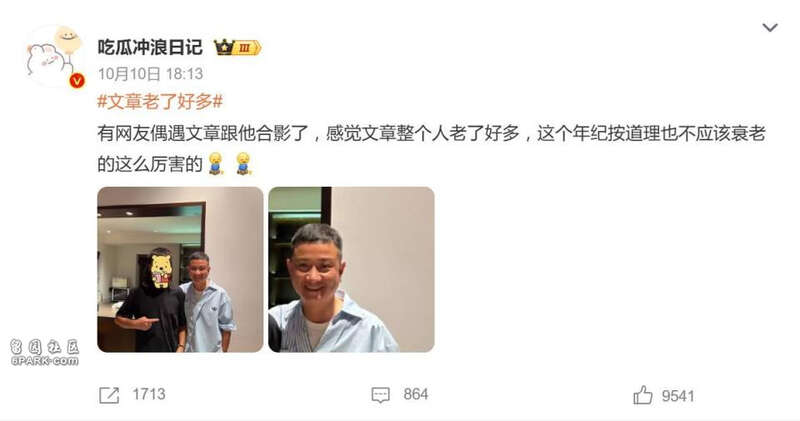800x421 pixels.
Task: Click the post timestamp 10月10日 18:13
Action: (x=151, y=74)
